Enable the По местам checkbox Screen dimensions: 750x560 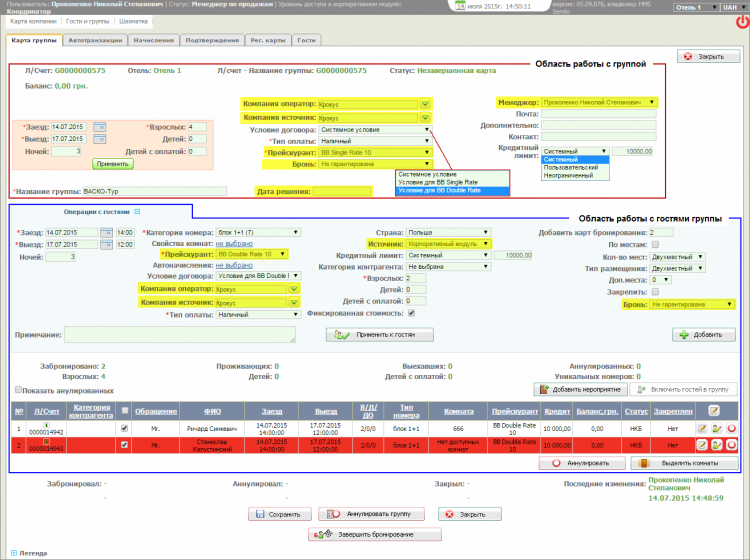[653, 244]
